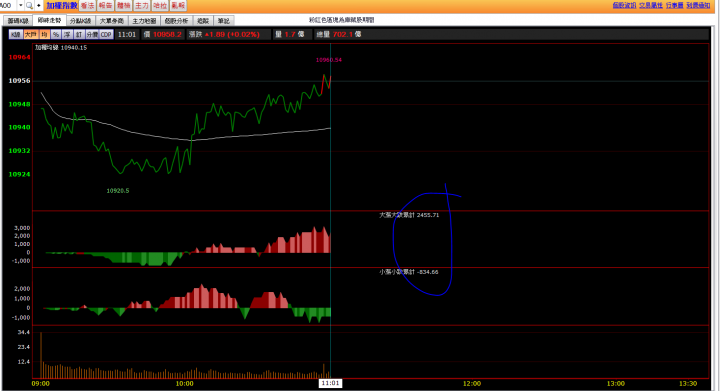Image resolution: width=720 pixels, height=391 pixels.
Task: Click the magnifier search icon
Action: point(29,6)
